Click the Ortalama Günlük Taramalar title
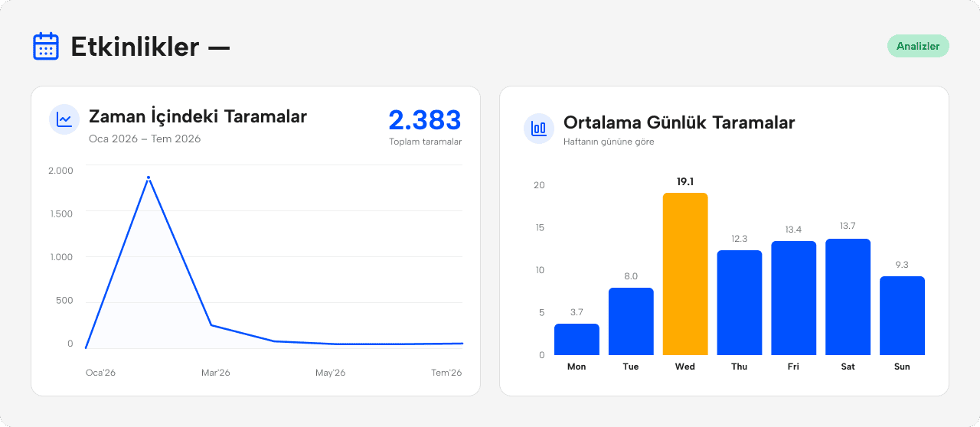 coord(679,122)
